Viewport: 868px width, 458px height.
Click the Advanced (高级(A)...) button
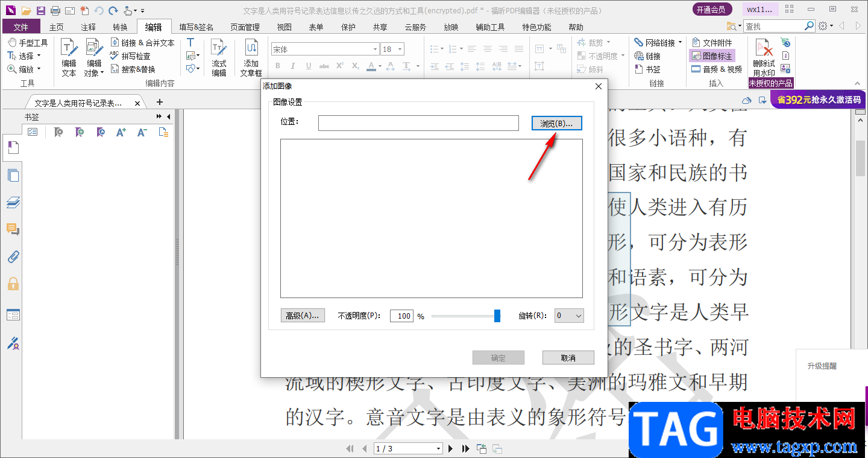[x=303, y=316]
